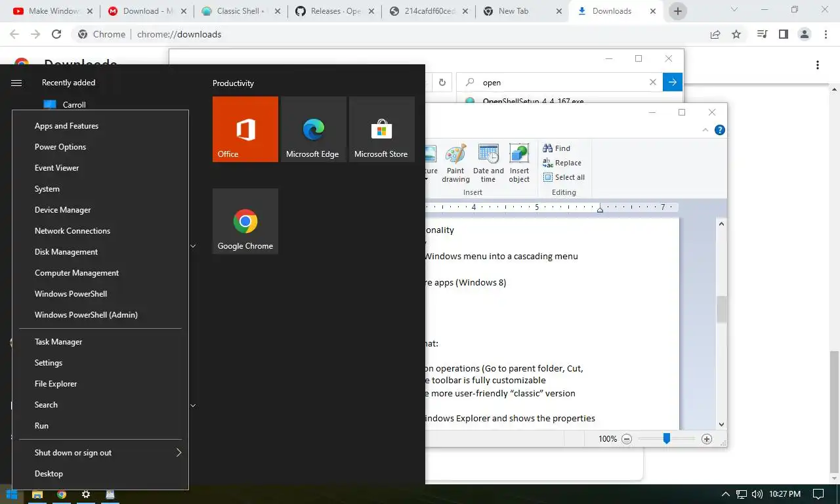This screenshot has width=840, height=504.
Task: Choose Device Manager in the menu
Action: (x=100, y=210)
